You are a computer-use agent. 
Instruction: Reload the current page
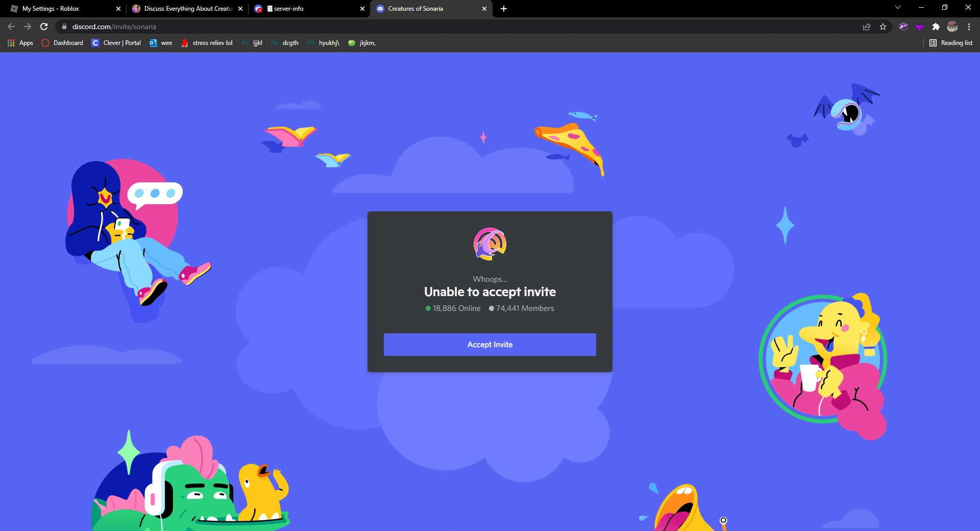click(44, 27)
